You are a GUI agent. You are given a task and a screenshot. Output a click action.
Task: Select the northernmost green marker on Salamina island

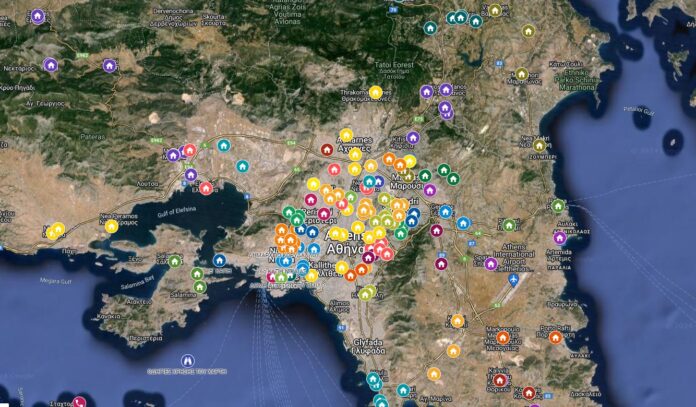pyautogui.click(x=175, y=261)
